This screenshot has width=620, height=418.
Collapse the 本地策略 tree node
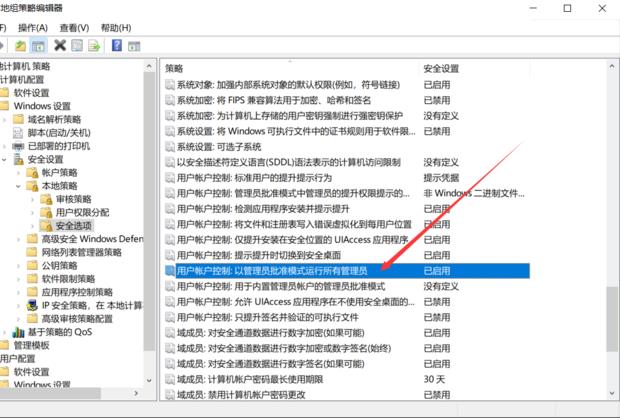click(x=17, y=186)
